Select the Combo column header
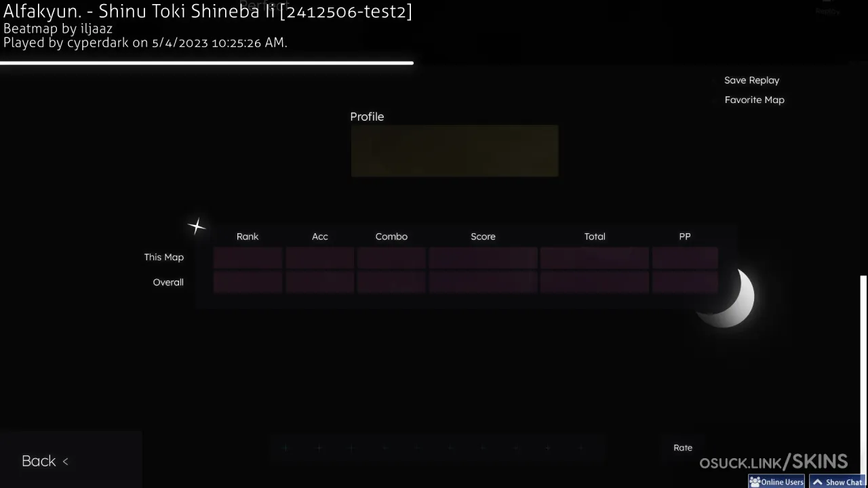The height and width of the screenshot is (488, 868). 391,237
